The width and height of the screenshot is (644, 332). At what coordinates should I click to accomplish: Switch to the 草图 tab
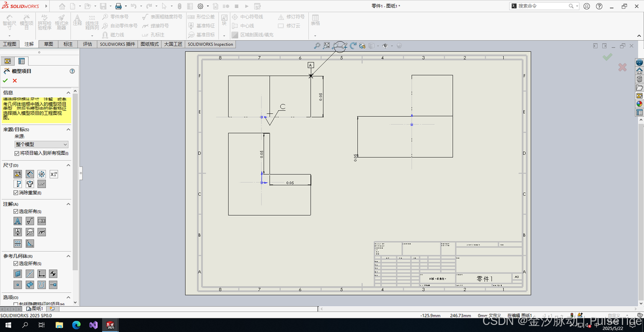pyautogui.click(x=48, y=44)
